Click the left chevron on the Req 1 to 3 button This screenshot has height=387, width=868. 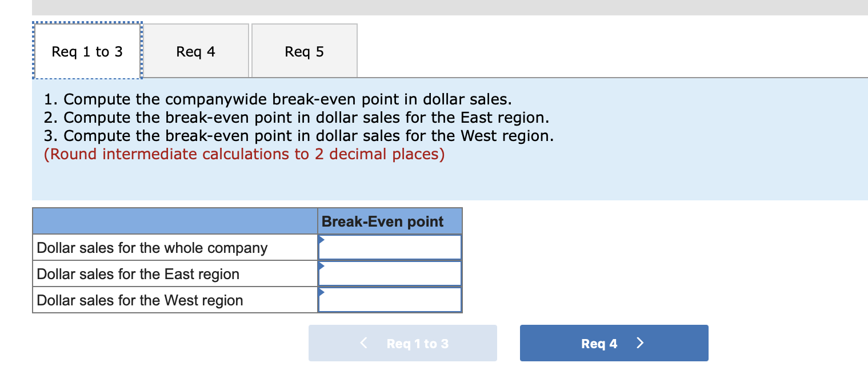[362, 343]
